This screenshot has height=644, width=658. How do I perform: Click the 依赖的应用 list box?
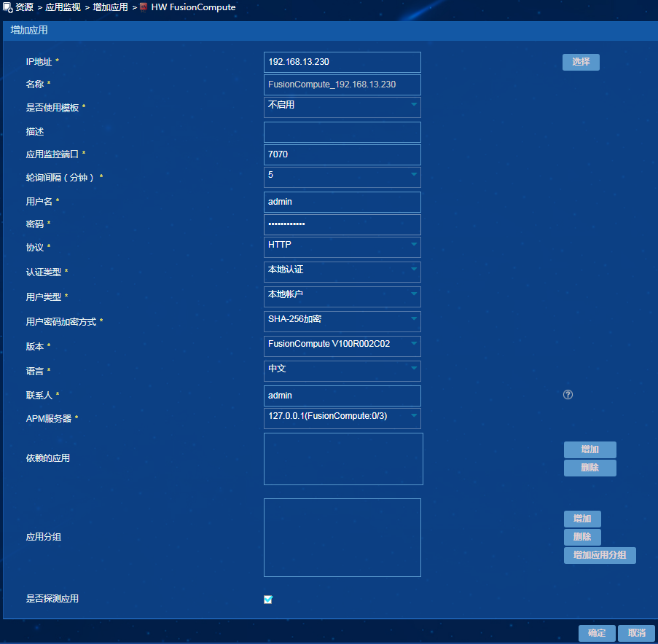tap(343, 459)
